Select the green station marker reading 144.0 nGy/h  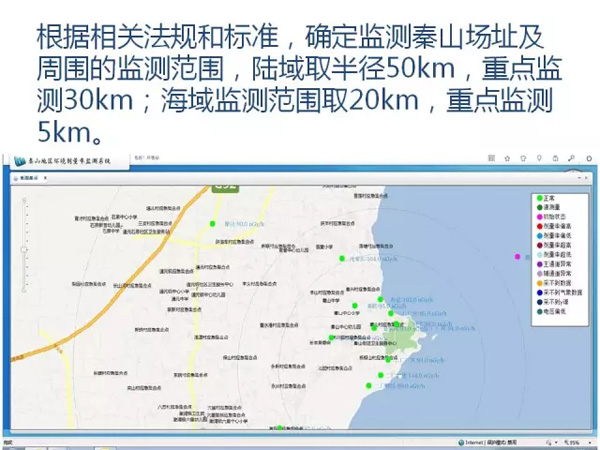[x=381, y=375]
